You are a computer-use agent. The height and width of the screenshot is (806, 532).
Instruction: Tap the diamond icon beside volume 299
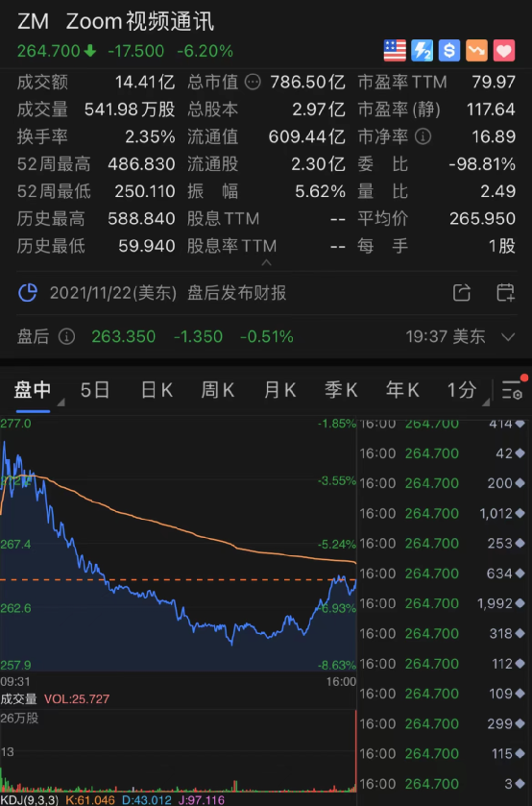[520, 723]
